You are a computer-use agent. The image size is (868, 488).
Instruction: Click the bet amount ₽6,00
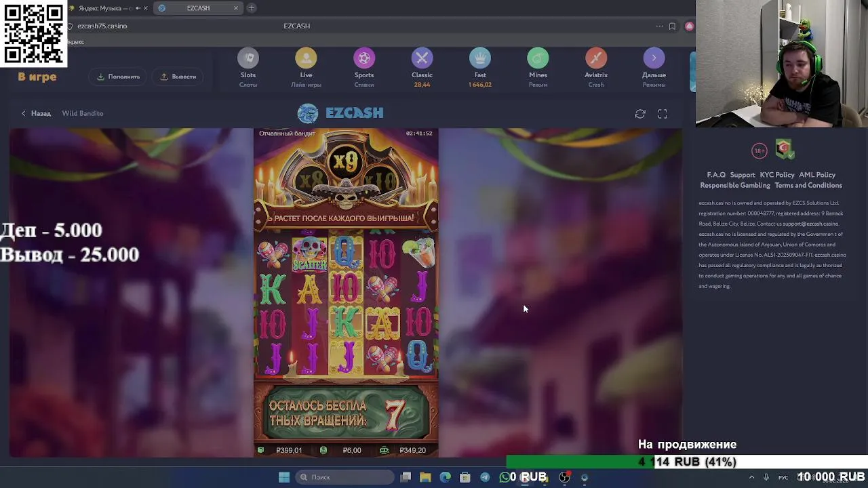(352, 450)
